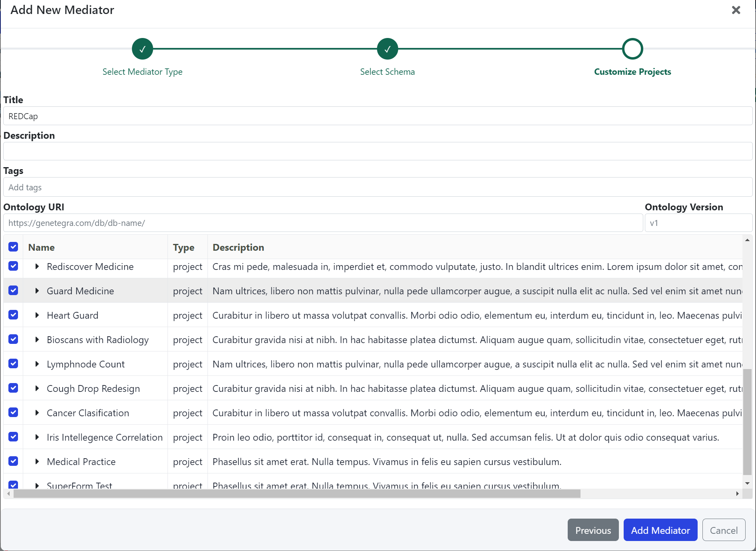
Task: Click the Ontology URI input field
Action: coord(323,223)
